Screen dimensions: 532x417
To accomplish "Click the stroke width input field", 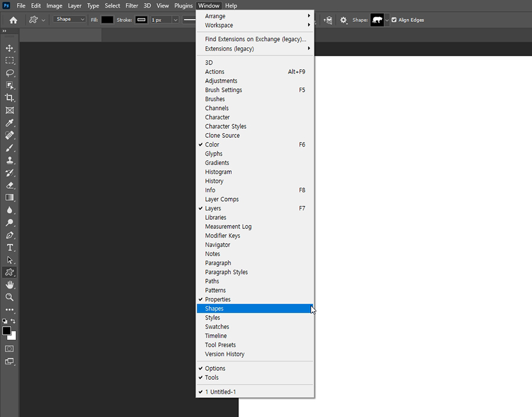I will (x=161, y=20).
